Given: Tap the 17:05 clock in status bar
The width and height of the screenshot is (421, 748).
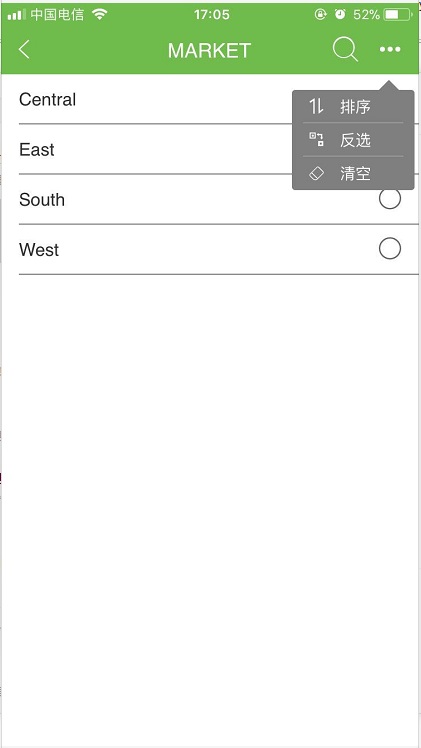Looking at the screenshot, I should 212,15.
